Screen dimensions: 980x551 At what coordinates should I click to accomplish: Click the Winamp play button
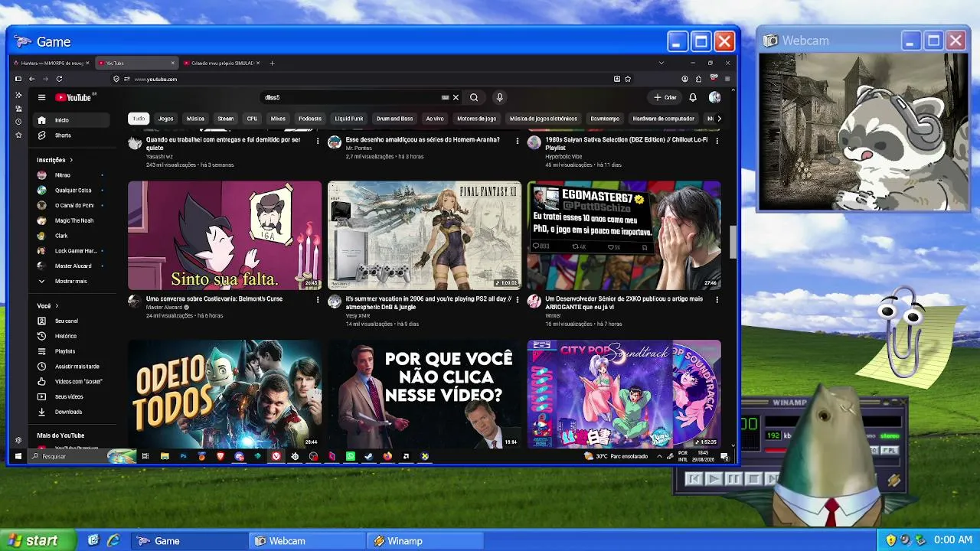[x=713, y=479]
